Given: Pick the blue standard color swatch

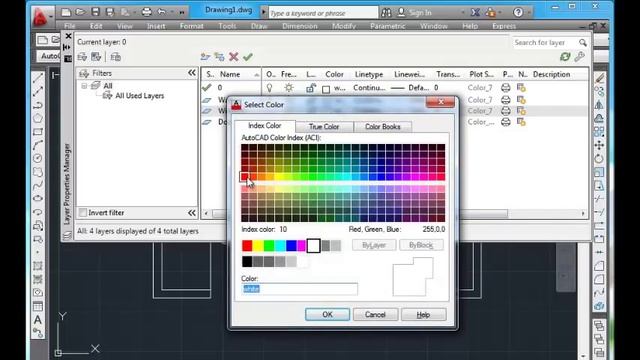Looking at the screenshot, I should coord(291,245).
